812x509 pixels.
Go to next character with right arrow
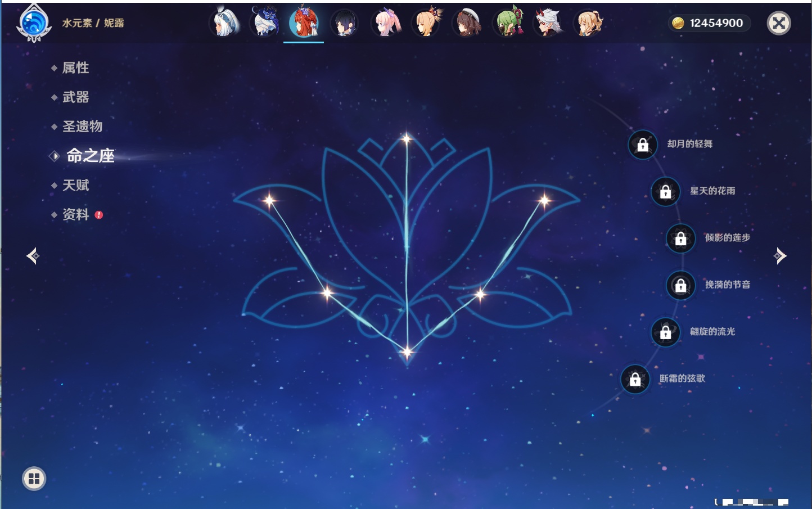point(780,256)
